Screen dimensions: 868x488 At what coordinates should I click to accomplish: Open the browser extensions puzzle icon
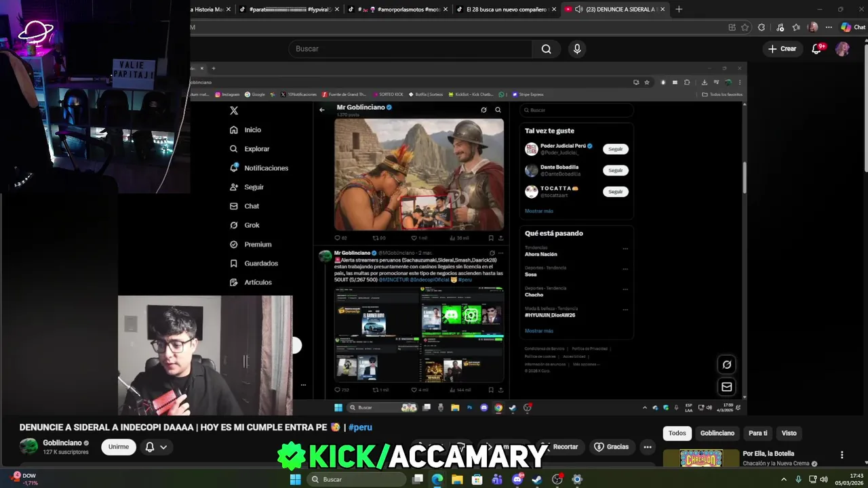762,27
